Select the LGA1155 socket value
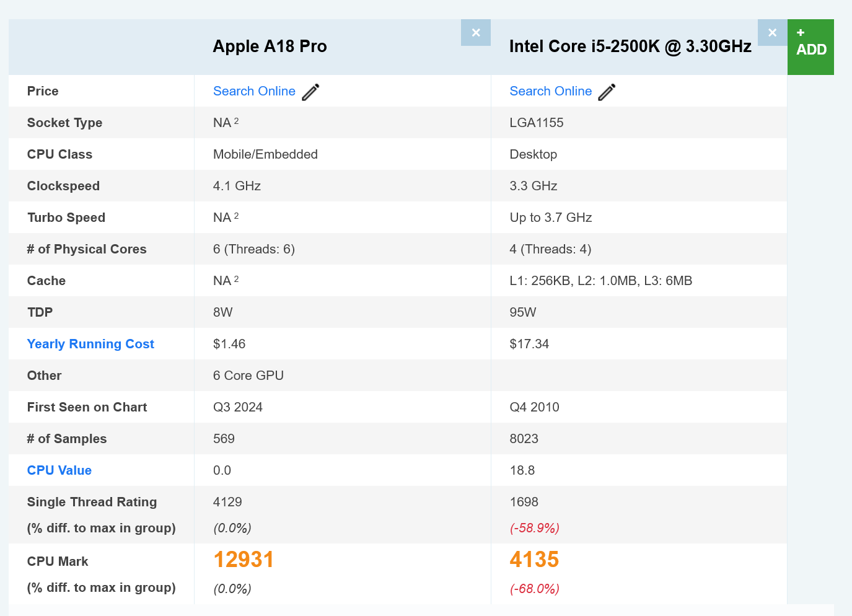The image size is (852, 616). coord(537,123)
